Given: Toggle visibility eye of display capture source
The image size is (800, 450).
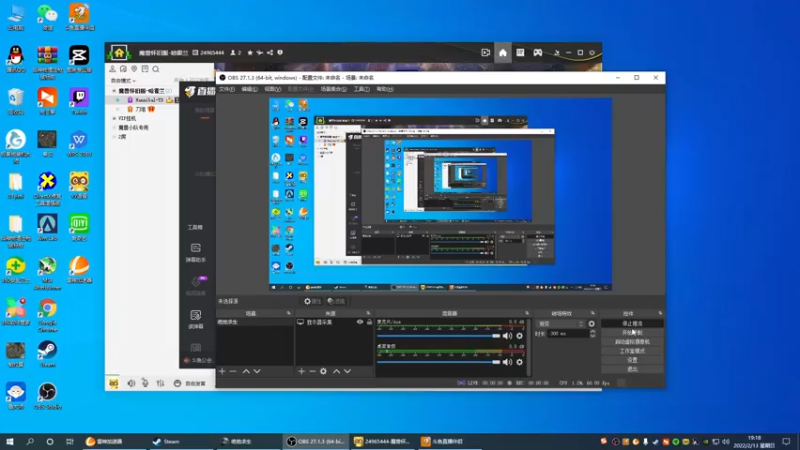Looking at the screenshot, I should [x=360, y=322].
